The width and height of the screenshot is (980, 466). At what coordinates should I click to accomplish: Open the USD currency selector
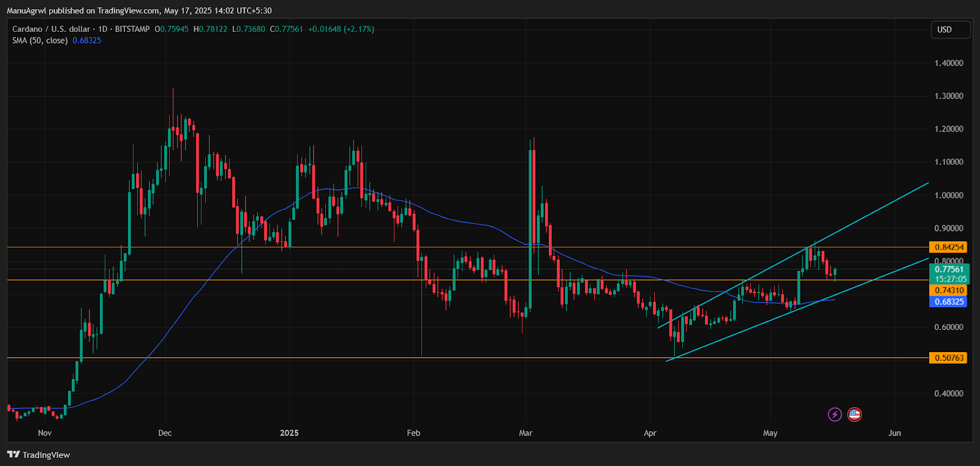951,29
